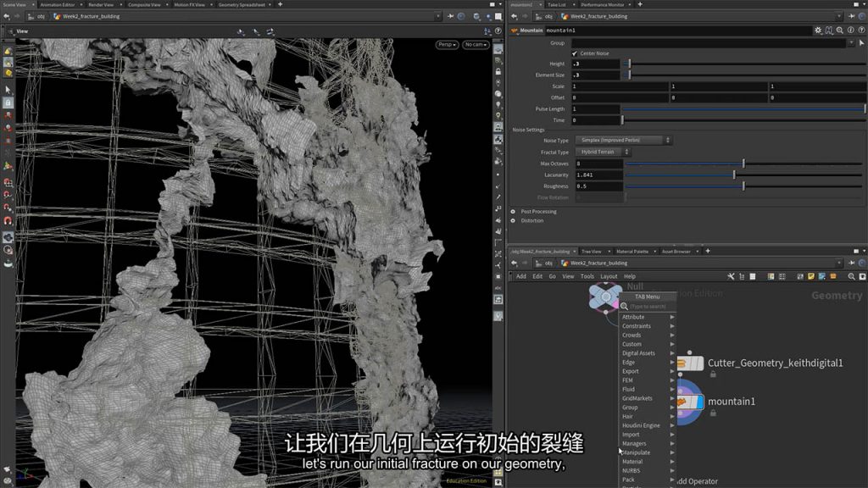Click the wrench tools icon in network editor

731,276
